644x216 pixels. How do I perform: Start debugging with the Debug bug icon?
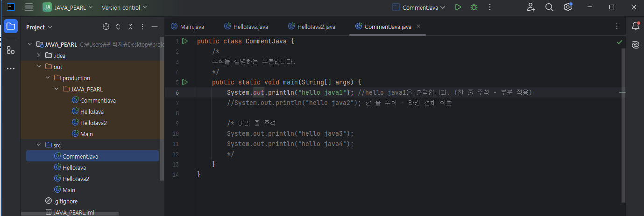coord(474,7)
